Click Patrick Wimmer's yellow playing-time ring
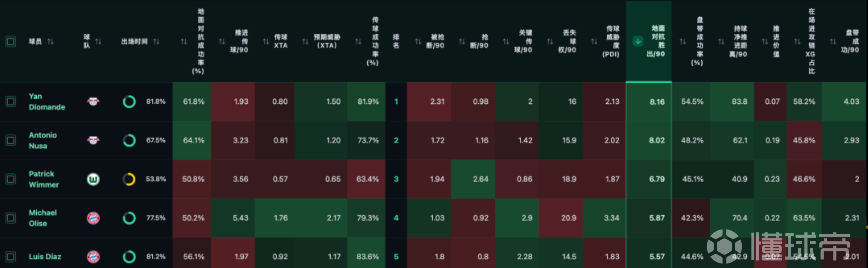The height and width of the screenshot is (268, 868). pos(129,179)
